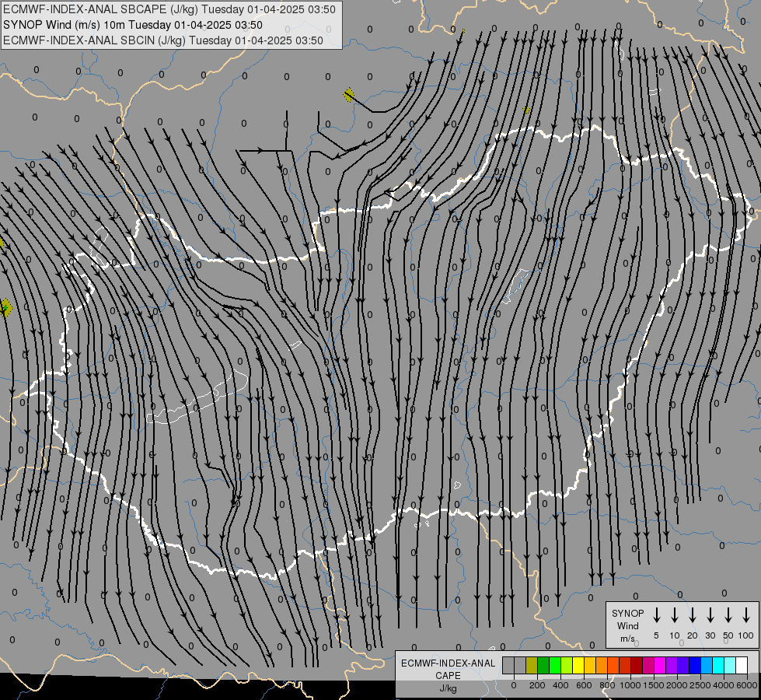Click the olive swatch in the CAPE color bar
This screenshot has width=761, height=700.
pos(532,665)
